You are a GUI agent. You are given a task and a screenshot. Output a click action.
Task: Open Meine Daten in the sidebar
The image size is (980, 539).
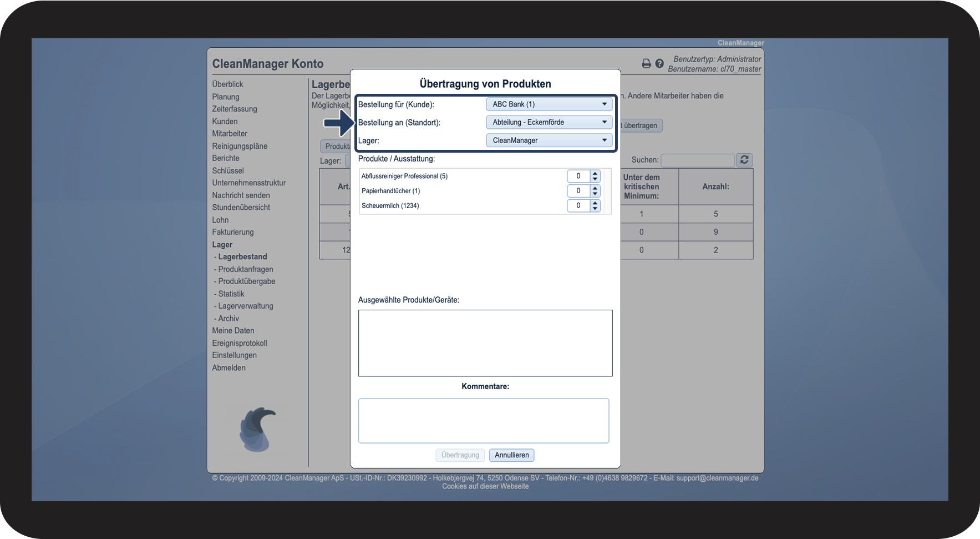tap(233, 331)
